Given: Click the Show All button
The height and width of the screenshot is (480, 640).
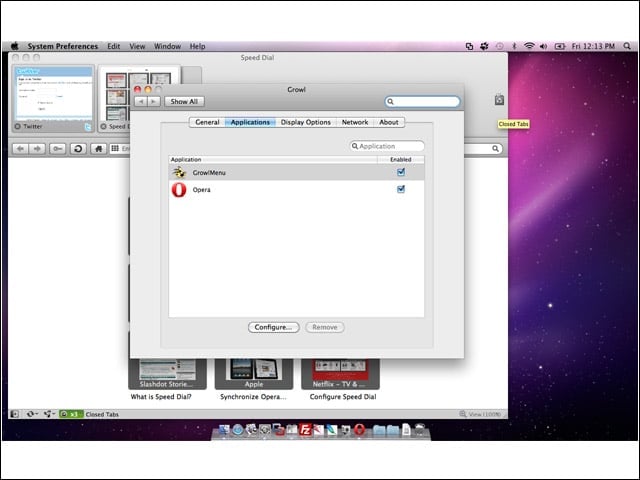Looking at the screenshot, I should [184, 101].
